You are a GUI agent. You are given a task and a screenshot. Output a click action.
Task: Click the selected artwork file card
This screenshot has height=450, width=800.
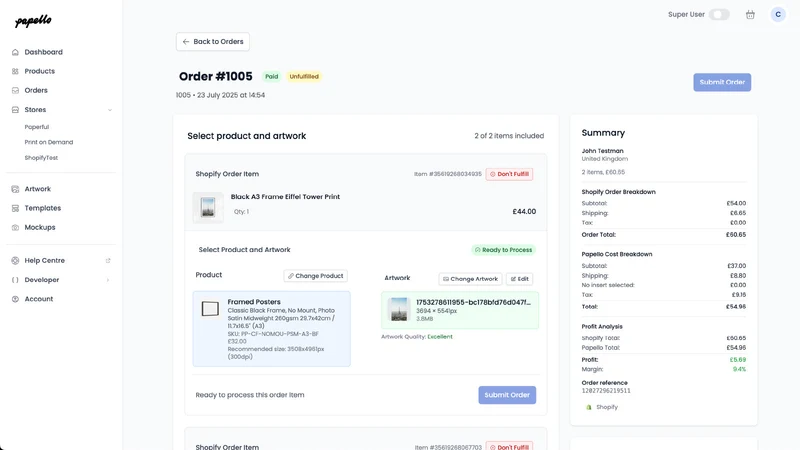(x=460, y=310)
